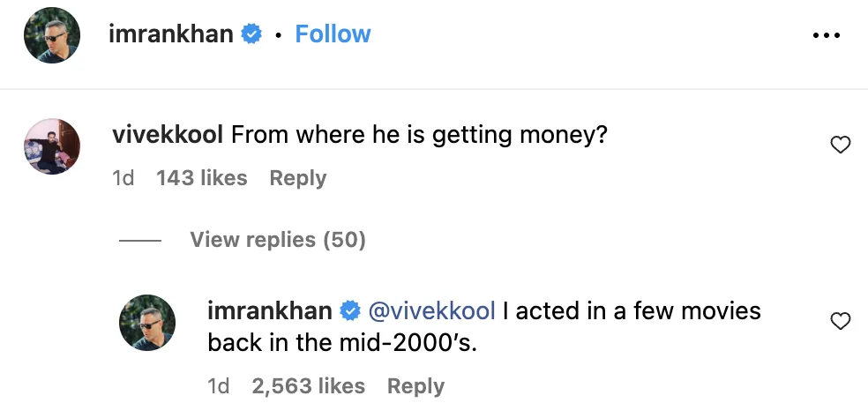Screen dimensions: 868x418
Task: Open the vivekkool username link
Action: (x=168, y=136)
